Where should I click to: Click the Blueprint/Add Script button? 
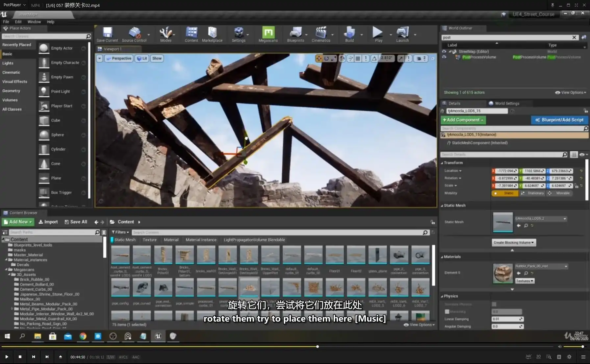(559, 120)
